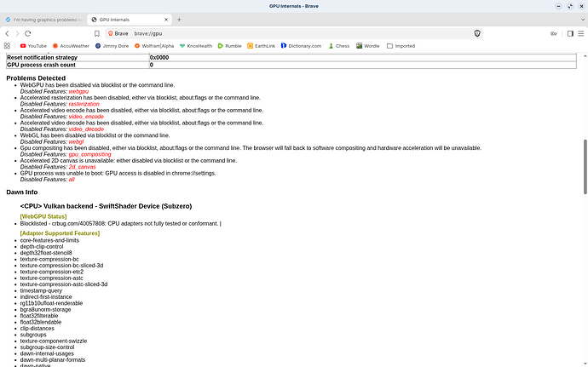588x367 pixels.
Task: Click the '[Adapter Supported Features]' label
Action: coord(60,233)
